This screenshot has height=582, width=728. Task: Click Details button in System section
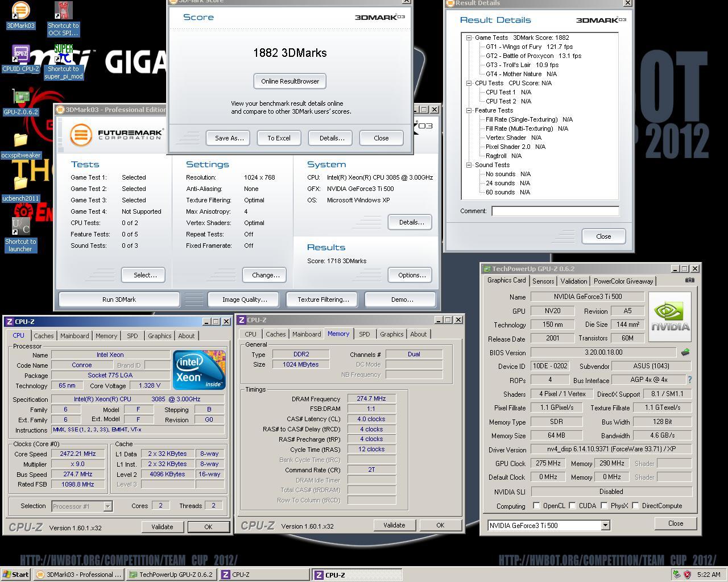(411, 222)
